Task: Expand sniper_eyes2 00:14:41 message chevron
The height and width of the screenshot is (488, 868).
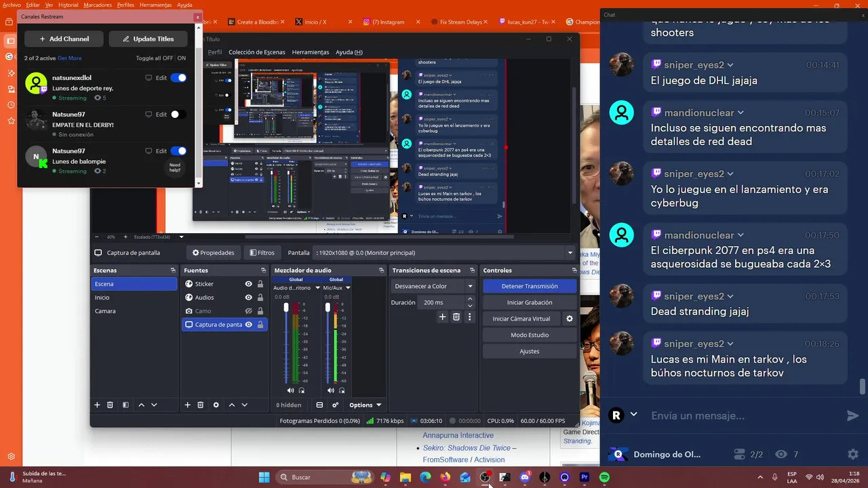Action: [730, 65]
